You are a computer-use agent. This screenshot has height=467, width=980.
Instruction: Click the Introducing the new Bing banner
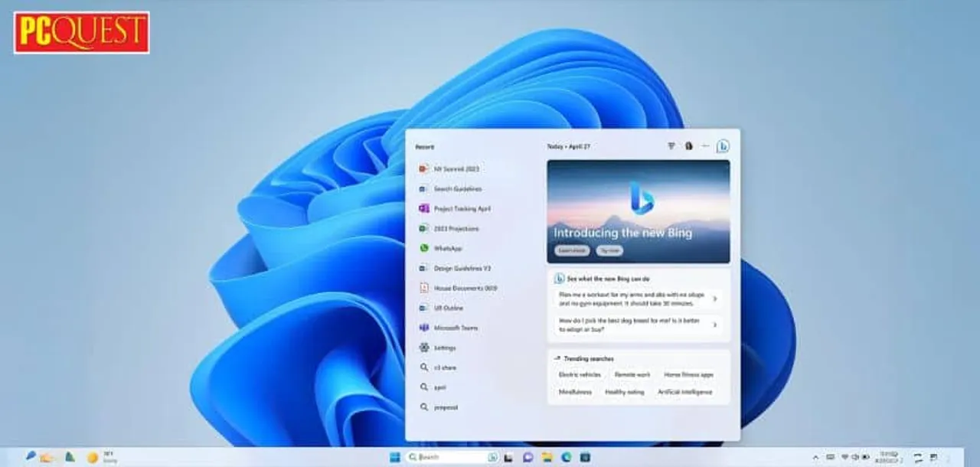639,211
